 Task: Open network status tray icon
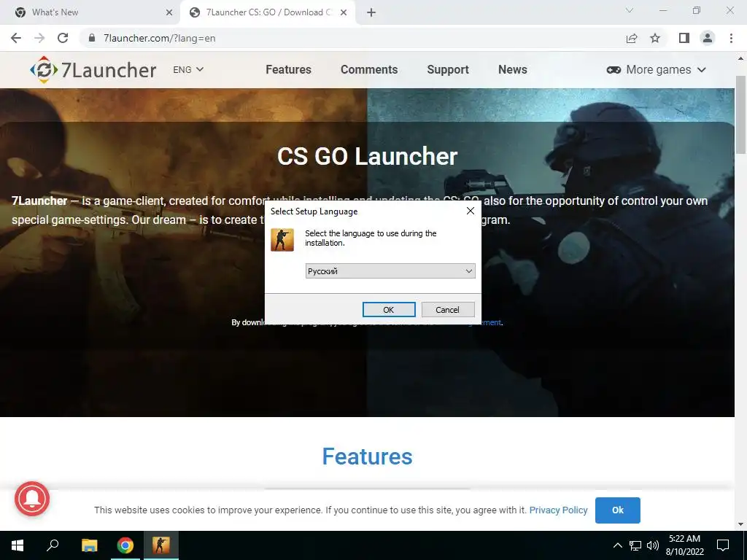click(635, 545)
